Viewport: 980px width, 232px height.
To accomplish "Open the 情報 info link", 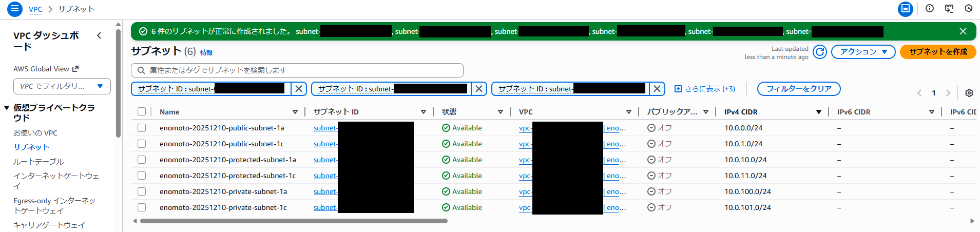I will [x=206, y=52].
